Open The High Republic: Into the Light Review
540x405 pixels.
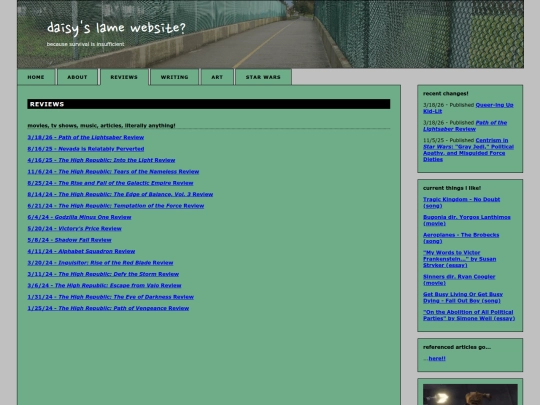tap(101, 160)
